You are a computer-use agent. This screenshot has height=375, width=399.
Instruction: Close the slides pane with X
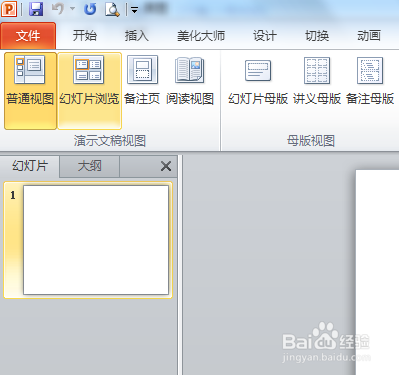click(166, 166)
